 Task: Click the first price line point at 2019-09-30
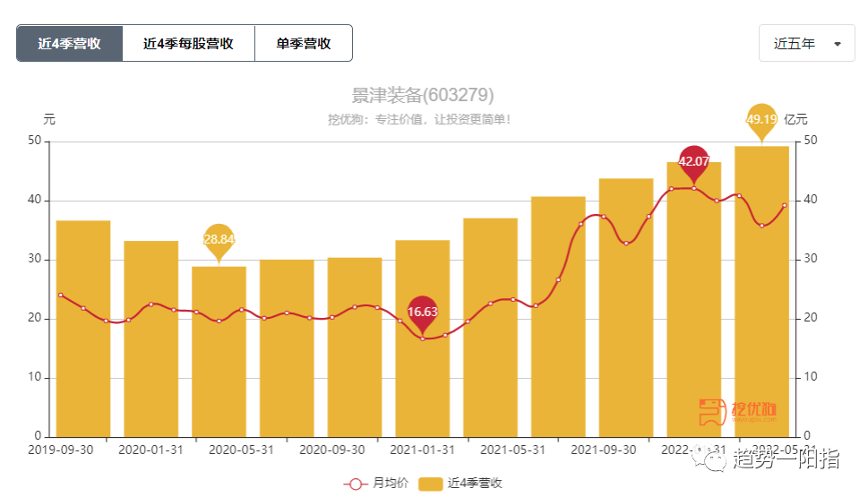(x=61, y=295)
